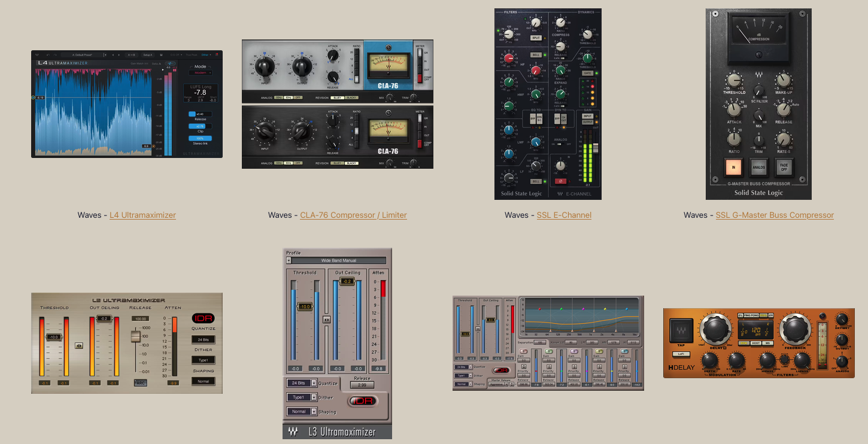The image size is (868, 444).
Task: Click the A→B button in L4
Action: (131, 54)
